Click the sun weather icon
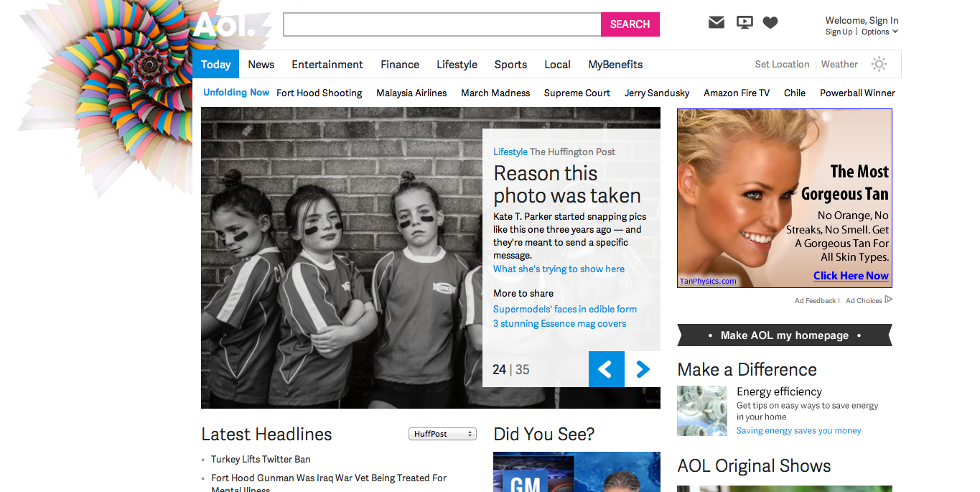This screenshot has width=980, height=492. (879, 64)
